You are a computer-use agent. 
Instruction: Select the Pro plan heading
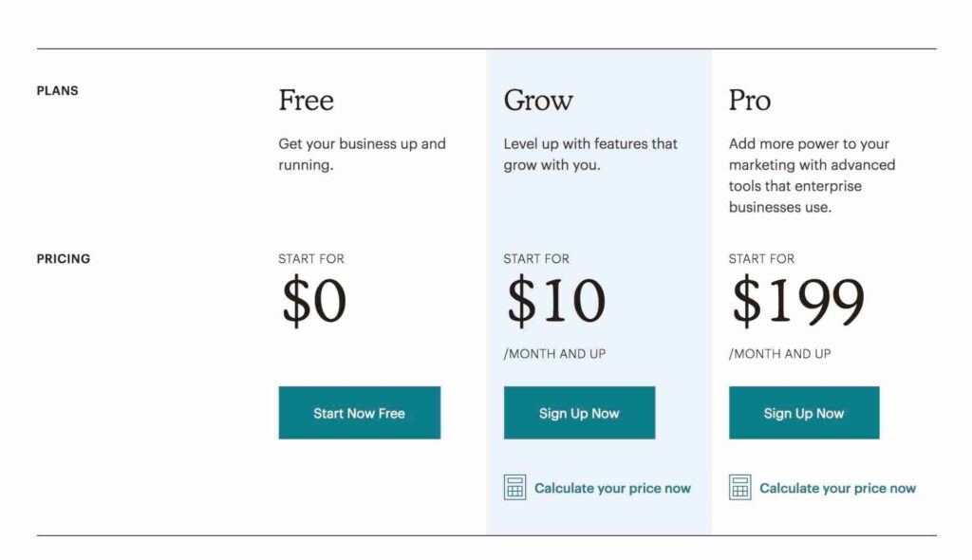750,100
